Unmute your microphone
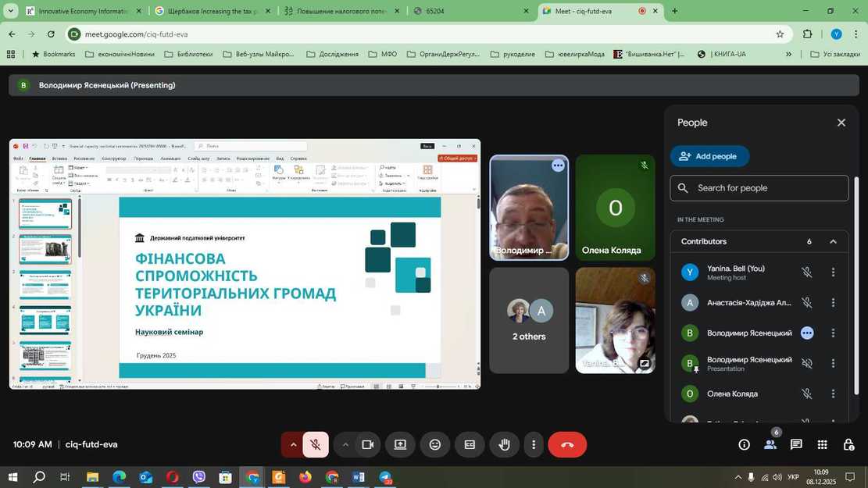The width and height of the screenshot is (868, 488). 316,444
